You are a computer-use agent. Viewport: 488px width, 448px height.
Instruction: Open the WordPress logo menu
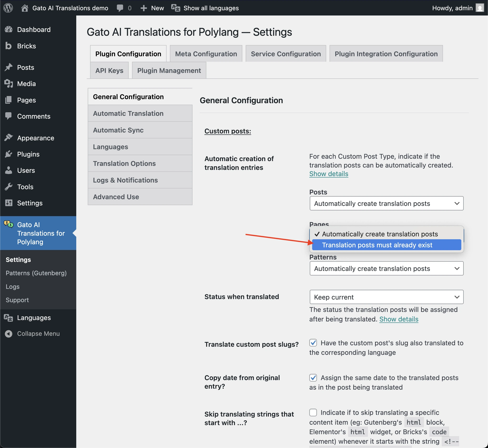[8, 8]
